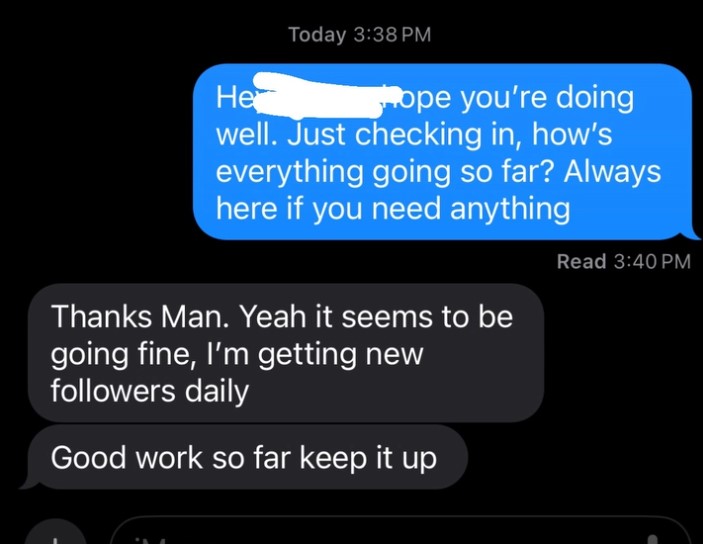Focus the iMessage text input field
This screenshot has height=544, width=703.
[399, 531]
